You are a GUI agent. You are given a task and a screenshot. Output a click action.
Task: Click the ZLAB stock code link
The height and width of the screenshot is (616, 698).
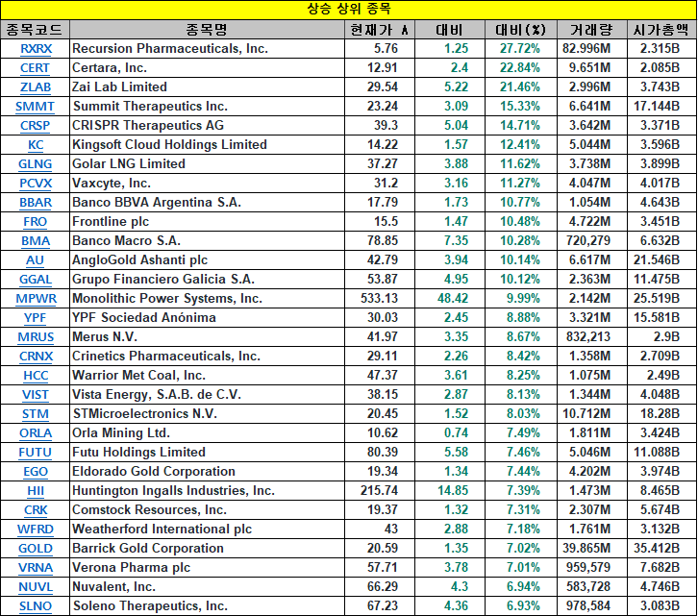[x=36, y=87]
